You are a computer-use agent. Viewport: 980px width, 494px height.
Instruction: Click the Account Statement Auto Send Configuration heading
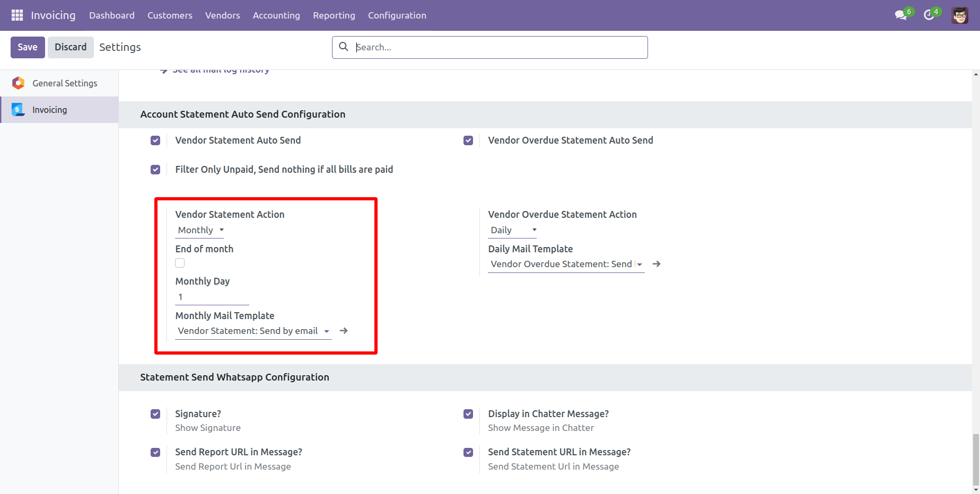coord(243,114)
